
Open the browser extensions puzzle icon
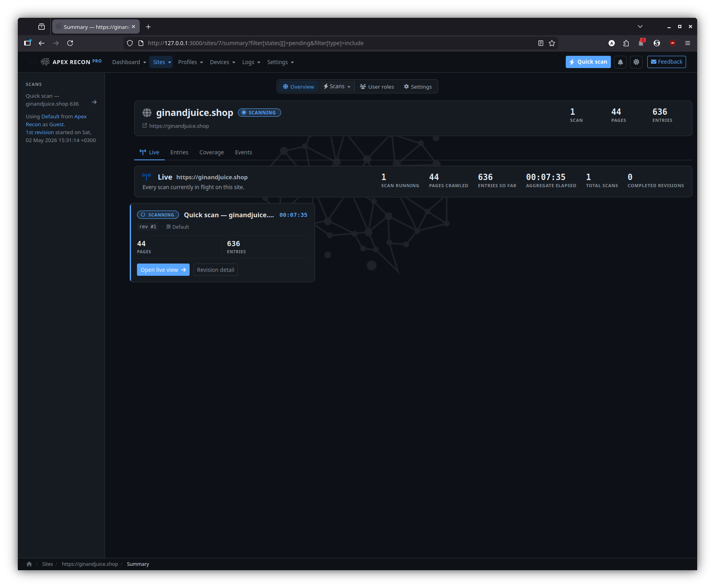(626, 43)
